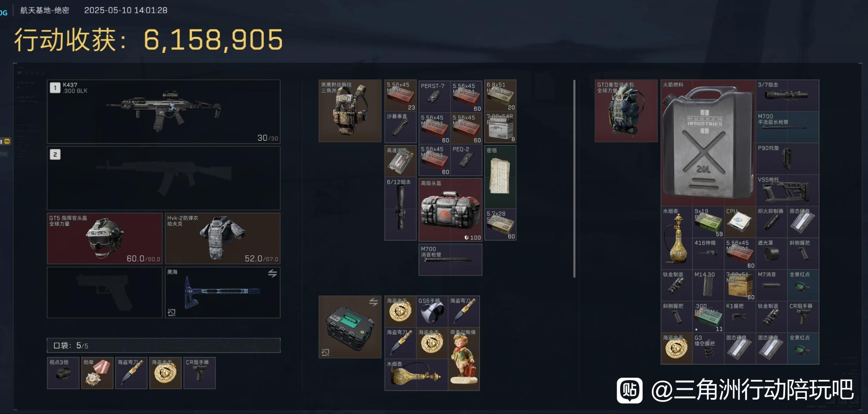868x414 pixels.
Task: Select the 6/12狙击 sniper scope item
Action: tap(400, 209)
